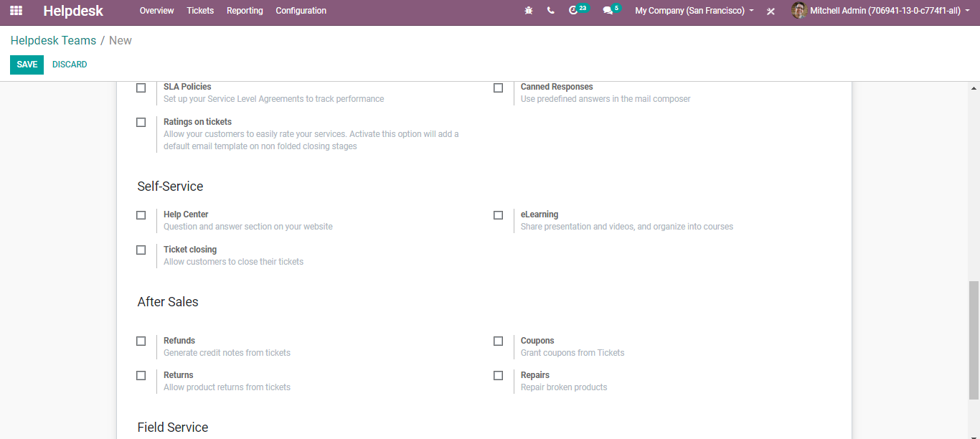
Task: Open the phone dialer icon
Action: pyautogui.click(x=550, y=11)
